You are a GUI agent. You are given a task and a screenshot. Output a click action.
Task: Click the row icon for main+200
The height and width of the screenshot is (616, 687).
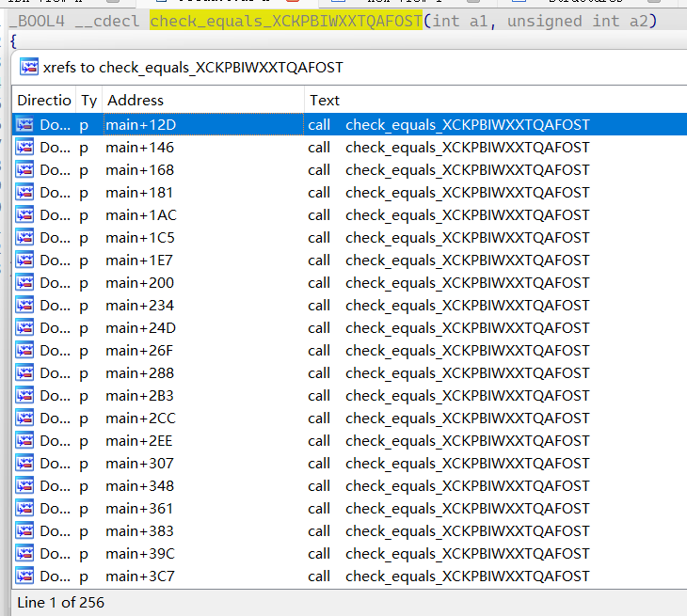[24, 283]
